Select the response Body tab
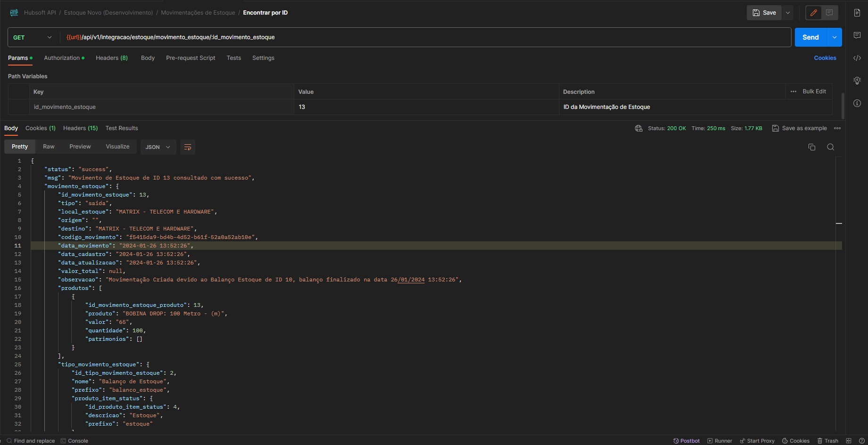The width and height of the screenshot is (868, 445). (11, 128)
